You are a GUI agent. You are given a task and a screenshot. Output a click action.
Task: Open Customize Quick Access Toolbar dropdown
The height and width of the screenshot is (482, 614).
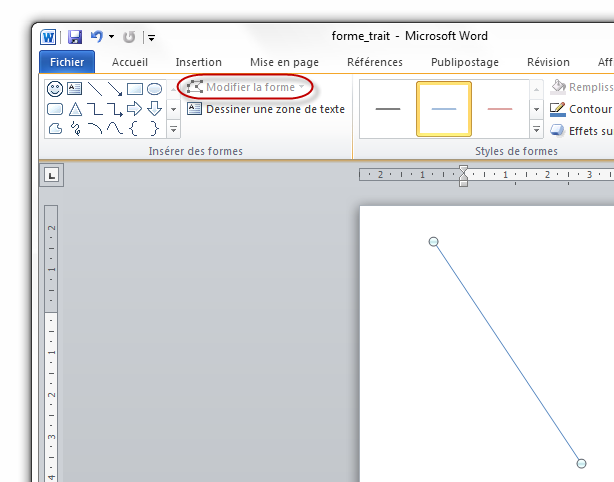[x=151, y=38]
